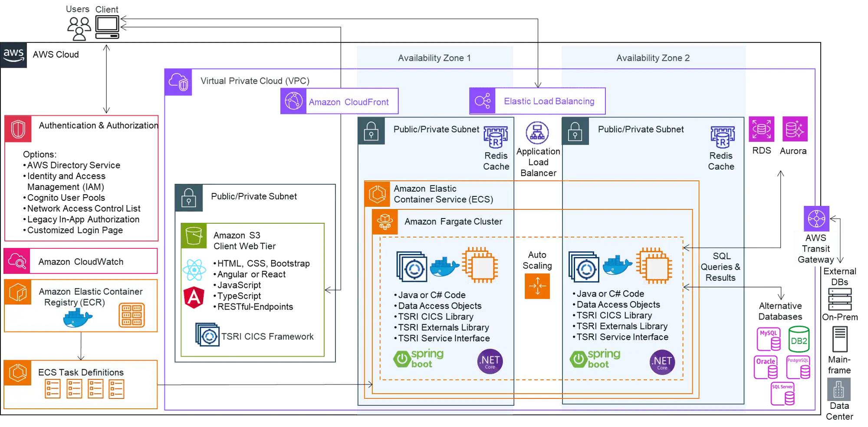
Task: Select the Mainframe icon
Action: click(840, 339)
